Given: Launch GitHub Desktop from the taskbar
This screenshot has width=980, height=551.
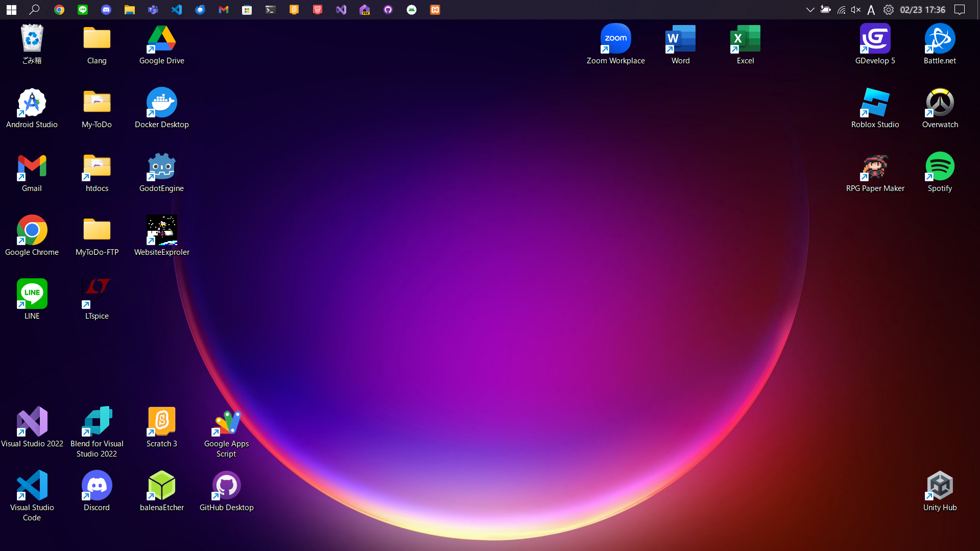Looking at the screenshot, I should pos(388,10).
